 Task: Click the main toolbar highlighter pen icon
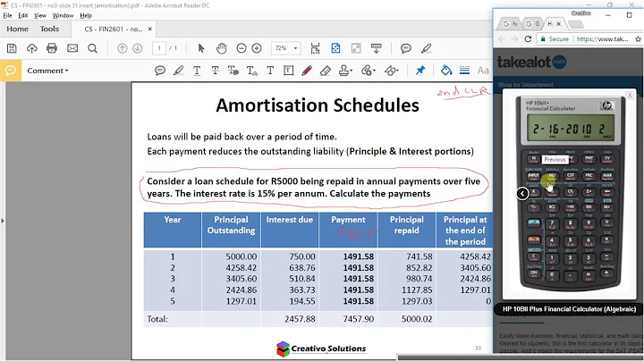[x=427, y=48]
